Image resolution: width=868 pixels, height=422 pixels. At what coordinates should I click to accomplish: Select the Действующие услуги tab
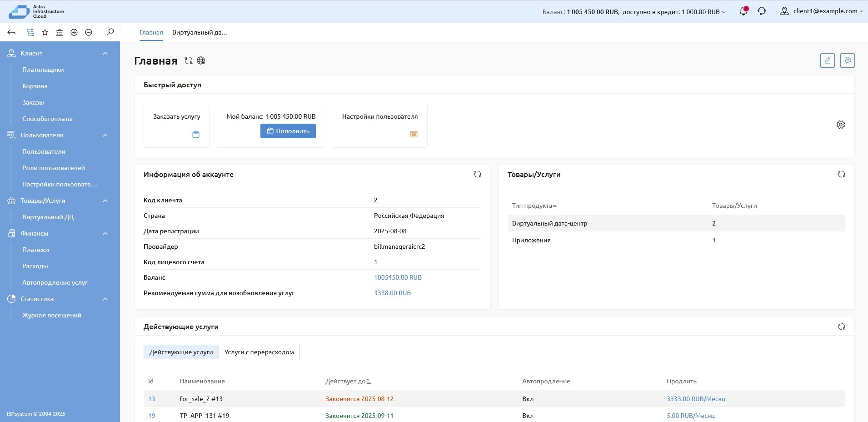[181, 352]
